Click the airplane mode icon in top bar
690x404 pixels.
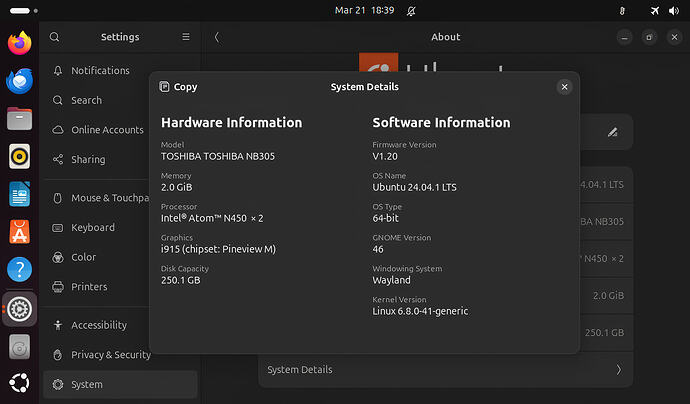[655, 11]
